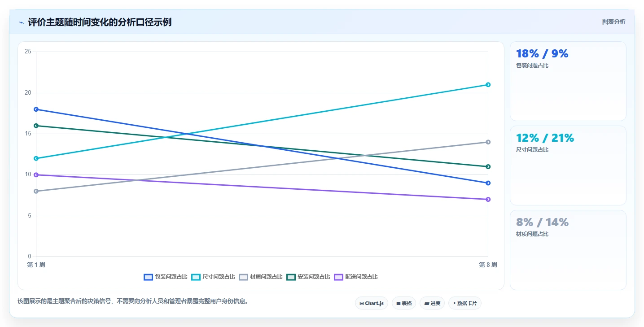This screenshot has height=327, width=644.
Task: Click the 18% / 9% stat card value
Action: tap(542, 54)
